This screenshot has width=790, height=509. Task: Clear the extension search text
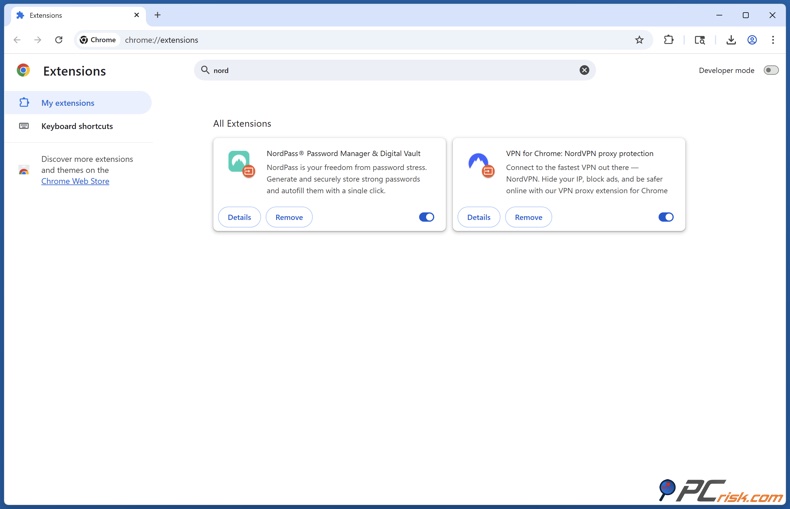[x=584, y=70]
